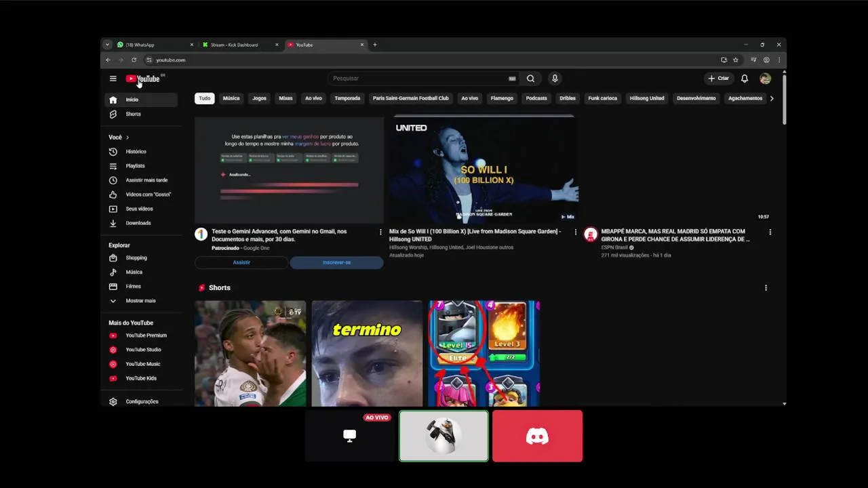Open Configurações in the sidebar

pyautogui.click(x=141, y=401)
